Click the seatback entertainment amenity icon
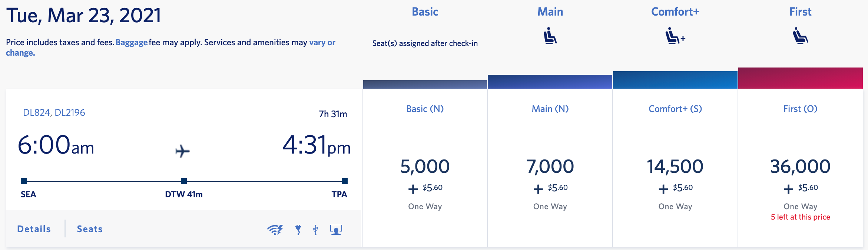Image resolution: width=868 pixels, height=250 pixels. pos(335,230)
